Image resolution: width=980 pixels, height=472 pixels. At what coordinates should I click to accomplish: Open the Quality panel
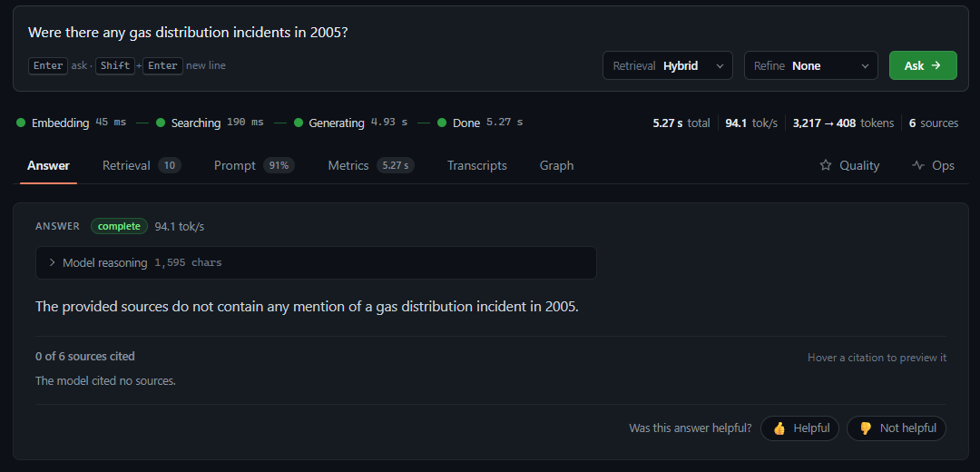(849, 166)
